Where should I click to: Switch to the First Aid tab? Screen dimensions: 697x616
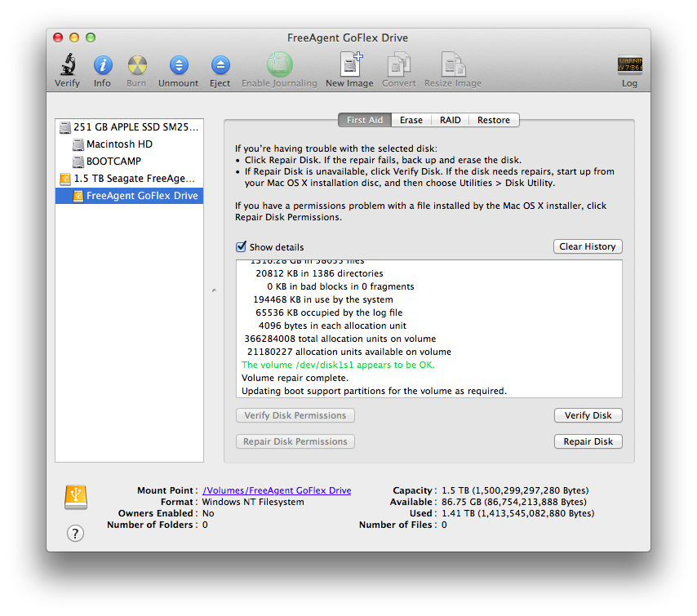click(365, 120)
